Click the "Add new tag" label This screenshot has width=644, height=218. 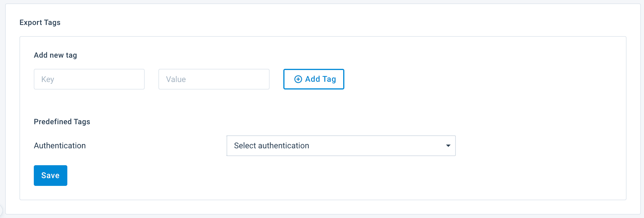click(55, 55)
